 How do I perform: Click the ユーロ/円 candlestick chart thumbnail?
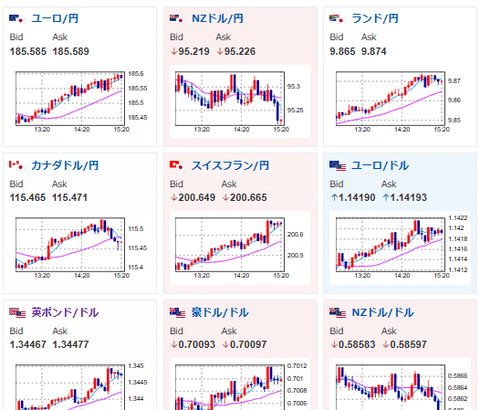tap(80, 102)
